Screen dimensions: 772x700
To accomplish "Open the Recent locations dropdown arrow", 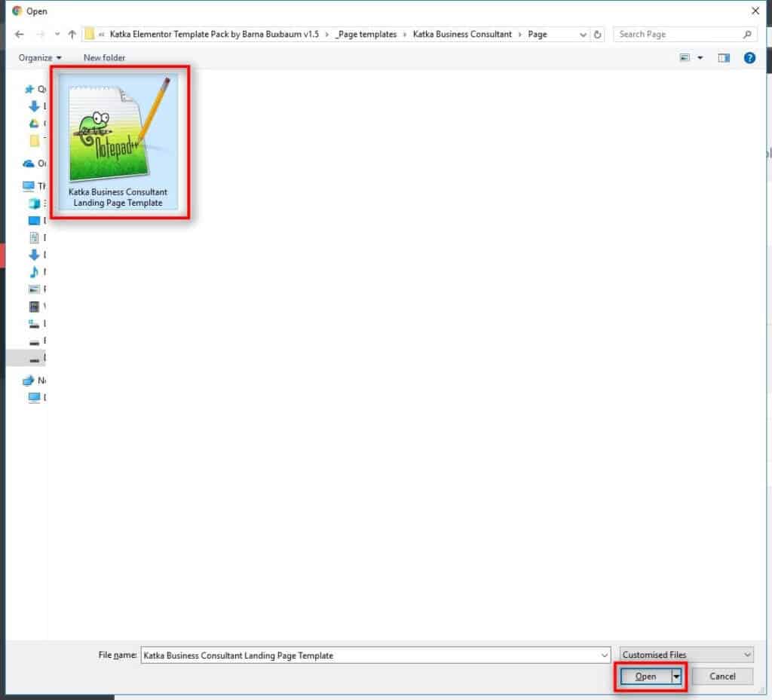I will tap(57, 35).
